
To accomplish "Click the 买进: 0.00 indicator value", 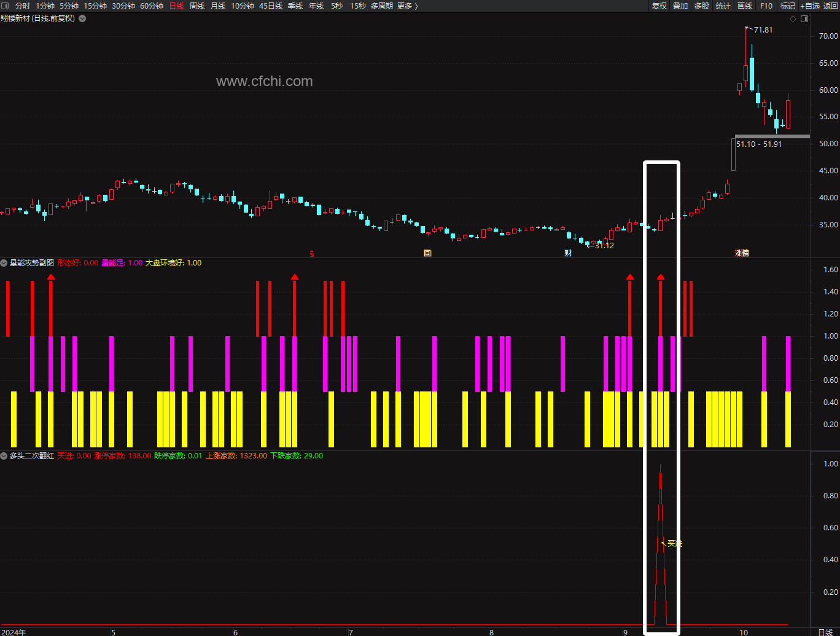I will (x=74, y=456).
